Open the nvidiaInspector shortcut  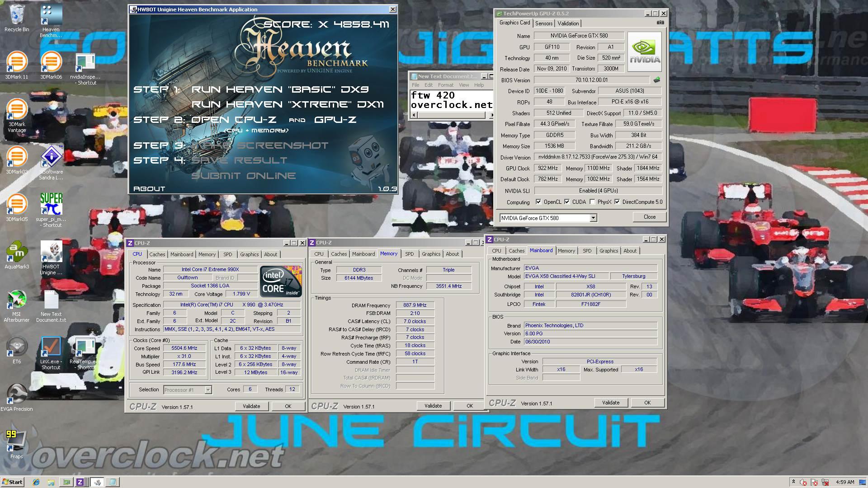85,69
